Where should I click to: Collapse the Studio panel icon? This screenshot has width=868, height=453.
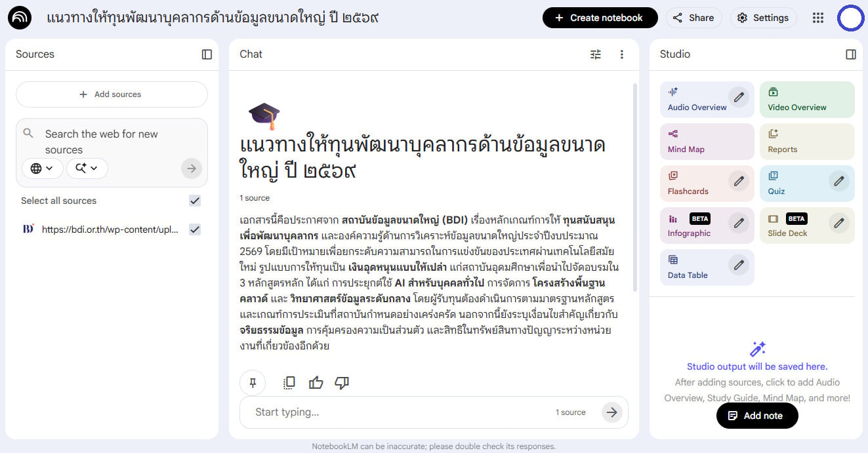coord(851,54)
